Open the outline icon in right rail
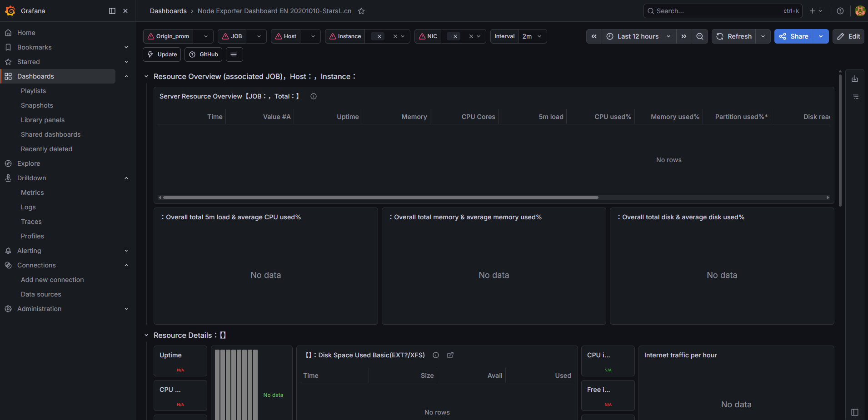The image size is (868, 420). (855, 97)
